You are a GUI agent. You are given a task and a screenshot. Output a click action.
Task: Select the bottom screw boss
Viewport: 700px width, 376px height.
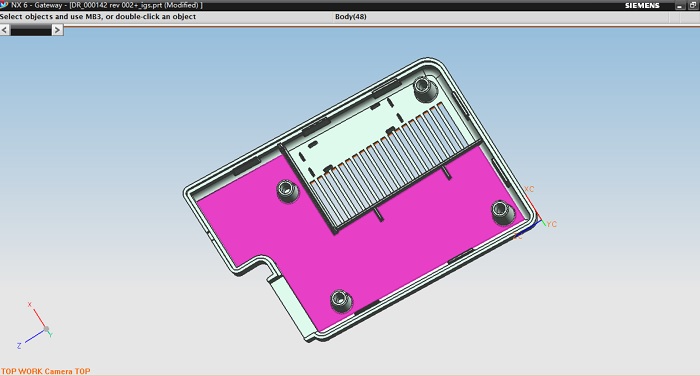coord(341,301)
